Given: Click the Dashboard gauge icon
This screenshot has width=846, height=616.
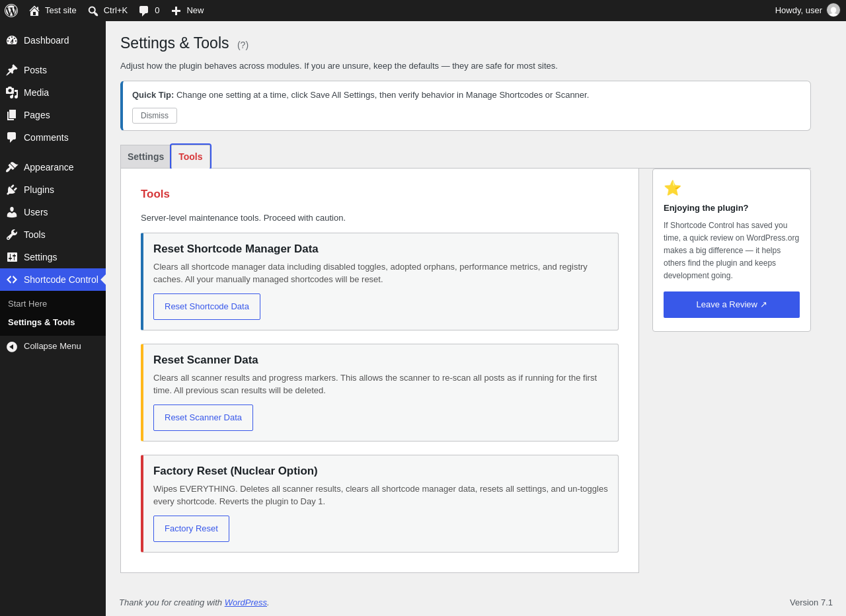Looking at the screenshot, I should pos(12,40).
